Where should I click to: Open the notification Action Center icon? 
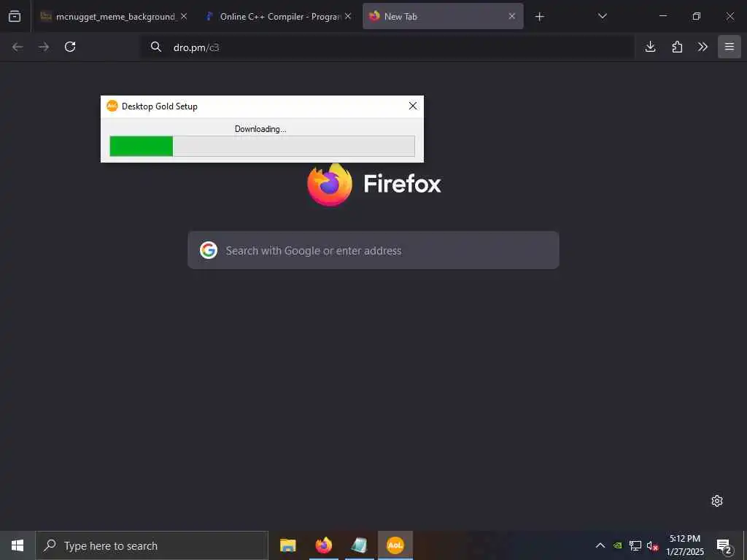724,545
